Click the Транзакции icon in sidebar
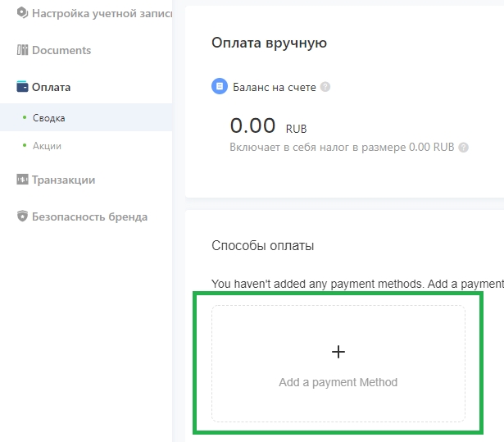The width and height of the screenshot is (504, 442). point(22,180)
